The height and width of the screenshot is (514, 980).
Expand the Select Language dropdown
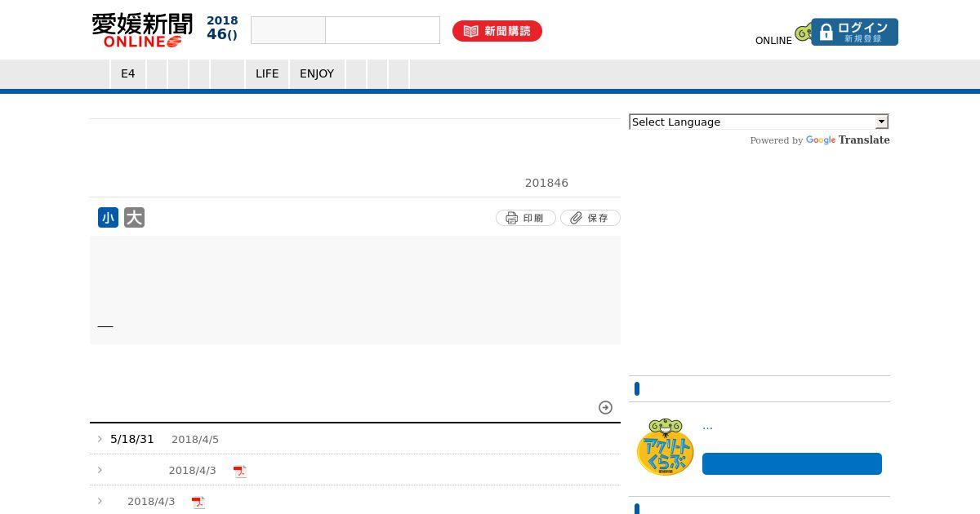(x=759, y=122)
